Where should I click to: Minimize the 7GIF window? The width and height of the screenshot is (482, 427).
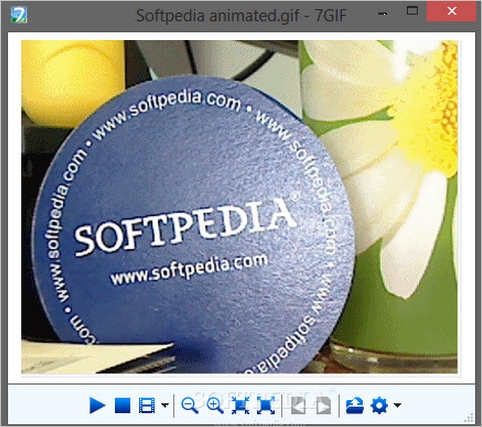383,14
